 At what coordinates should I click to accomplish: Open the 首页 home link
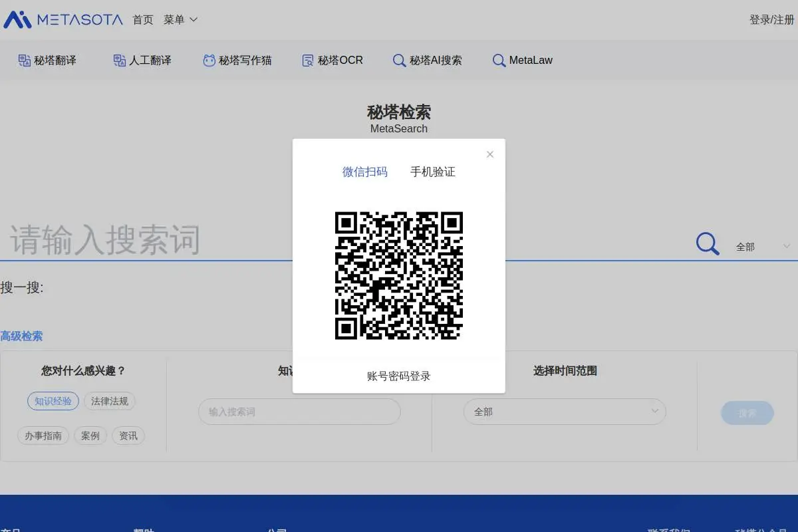pyautogui.click(x=143, y=20)
